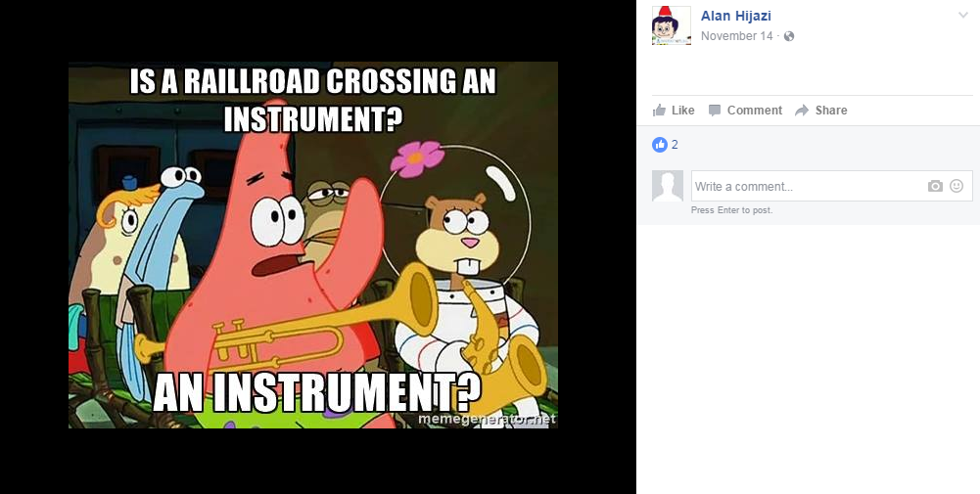
Task: Click the November 14 timestamp
Action: coord(737,36)
